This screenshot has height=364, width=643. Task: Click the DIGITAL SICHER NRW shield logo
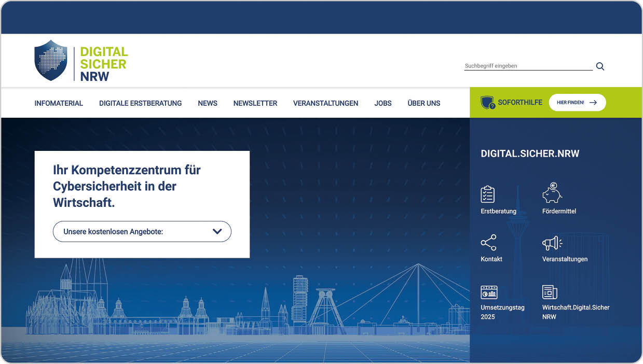click(51, 61)
